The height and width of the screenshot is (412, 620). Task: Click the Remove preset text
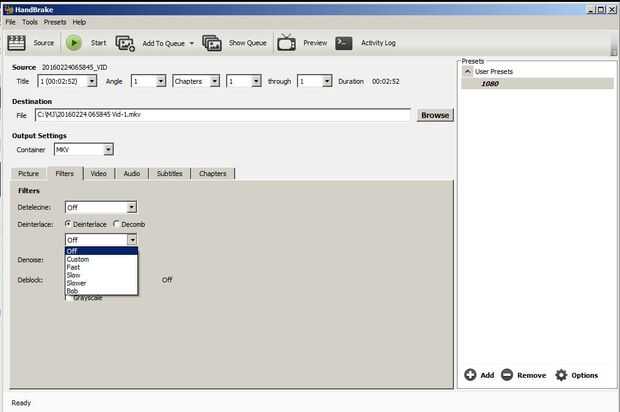coord(531,375)
